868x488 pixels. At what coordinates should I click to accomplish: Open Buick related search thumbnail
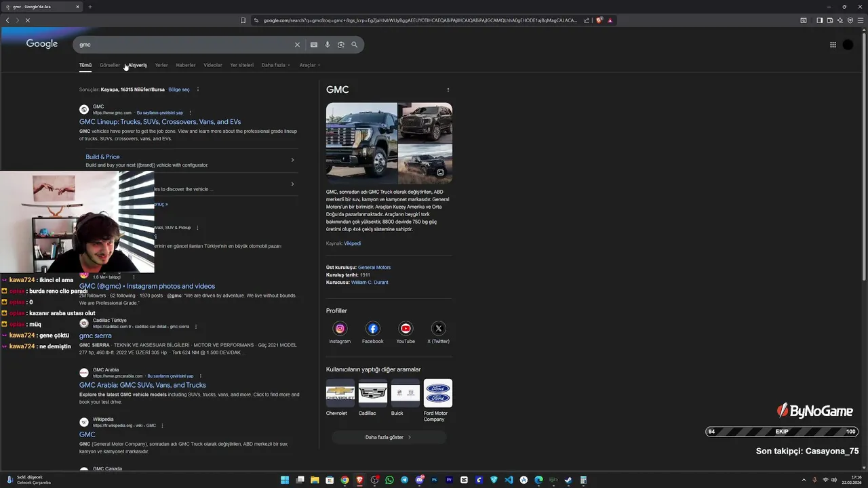click(x=405, y=393)
